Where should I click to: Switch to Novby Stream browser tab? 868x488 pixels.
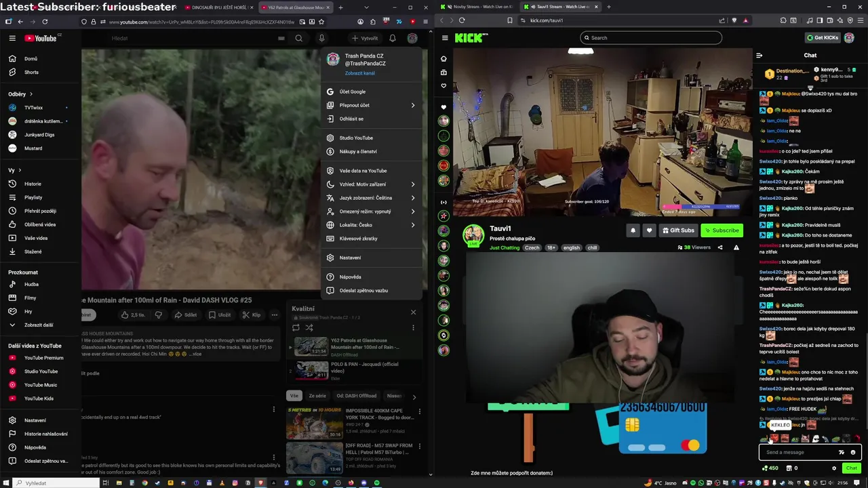[477, 7]
